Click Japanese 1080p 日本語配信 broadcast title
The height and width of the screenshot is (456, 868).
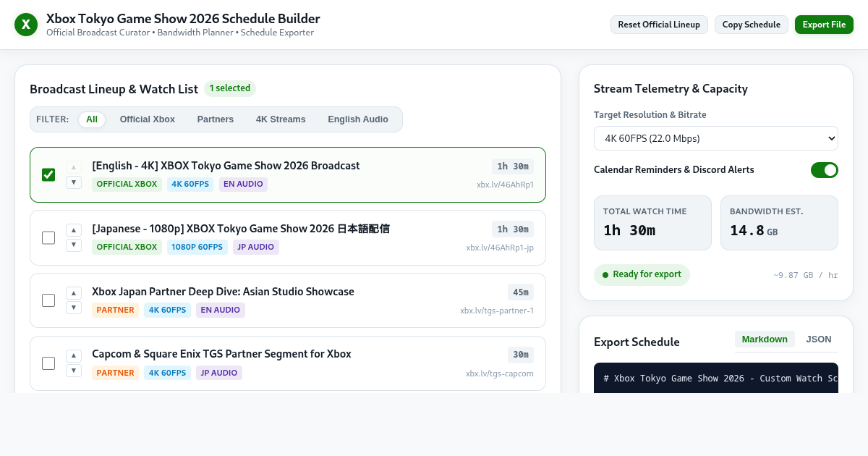point(241,229)
